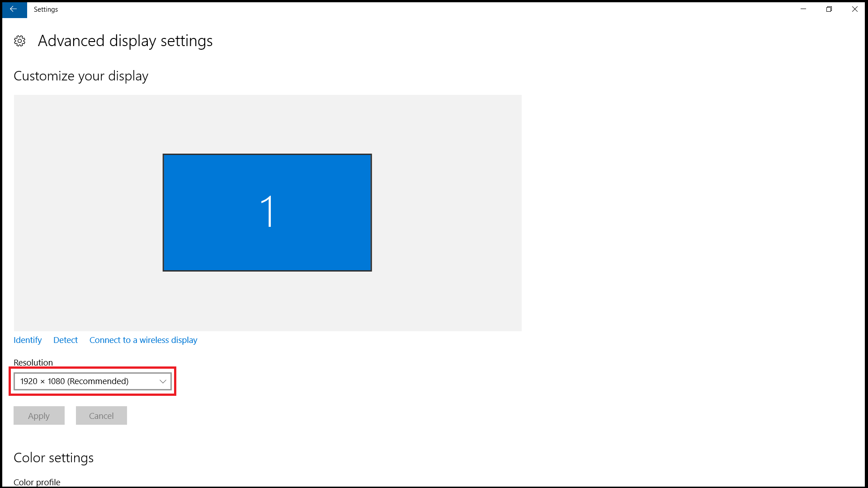Image resolution: width=868 pixels, height=488 pixels.
Task: Confirm settings with the Apply button
Action: pos(38,415)
